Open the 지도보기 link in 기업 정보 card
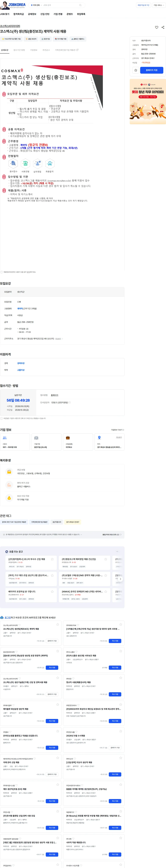The height and width of the screenshot is (868, 166). (119, 437)
